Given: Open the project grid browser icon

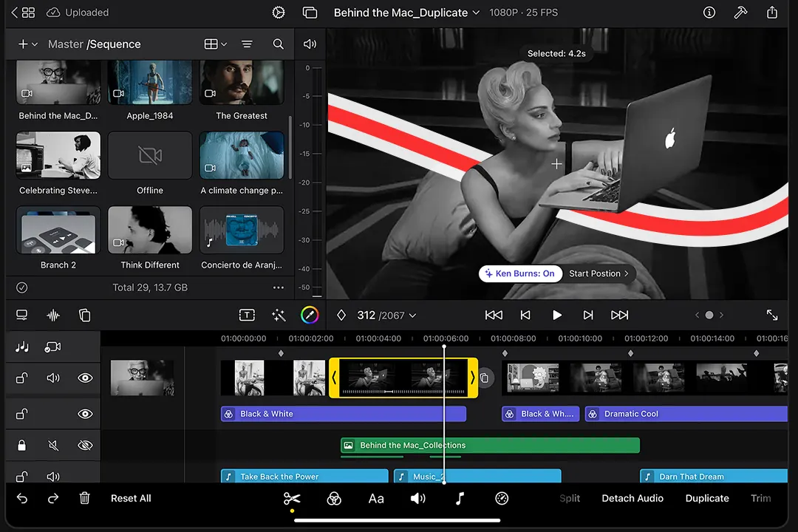Looking at the screenshot, I should (29, 13).
